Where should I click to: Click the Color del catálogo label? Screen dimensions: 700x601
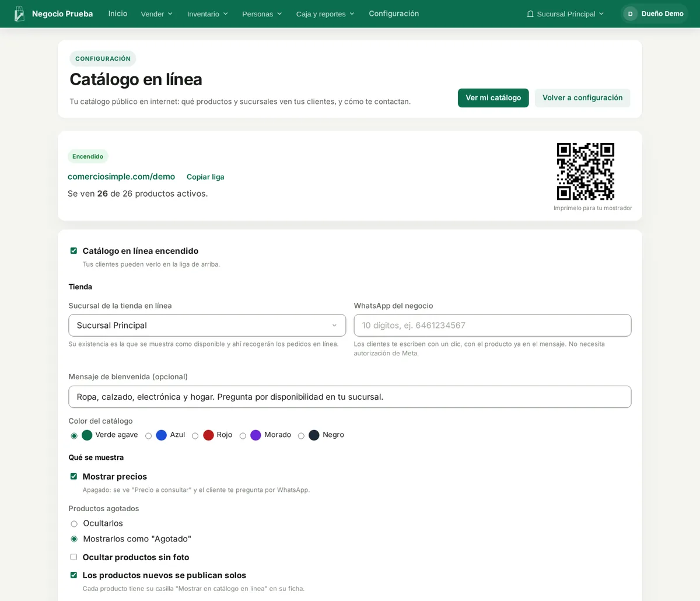100,421
